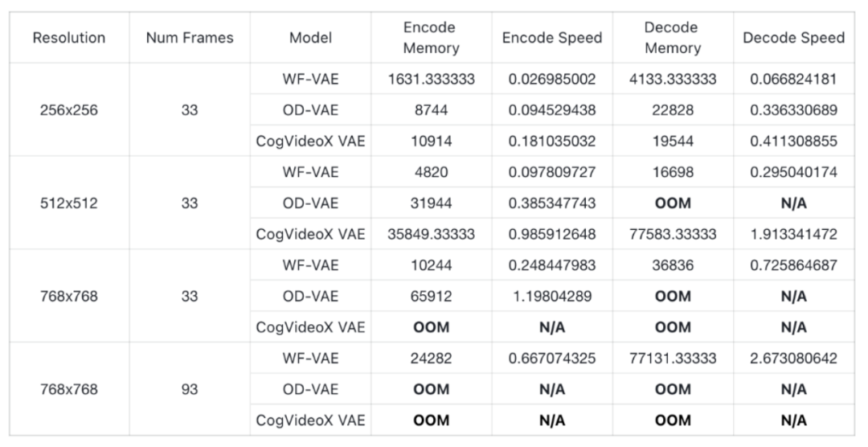This screenshot has height=447, width=868.
Task: Select the Decode Memory header
Action: (673, 38)
